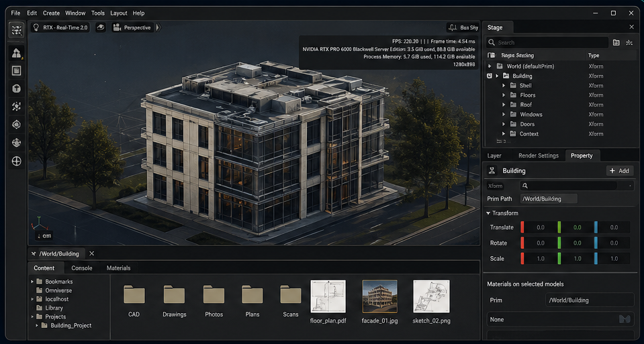The height and width of the screenshot is (344, 644).
Task: Switch to the Console tab
Action: (82, 268)
